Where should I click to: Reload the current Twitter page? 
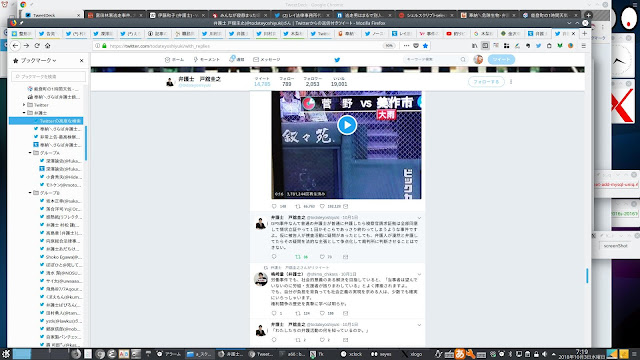(x=37, y=46)
